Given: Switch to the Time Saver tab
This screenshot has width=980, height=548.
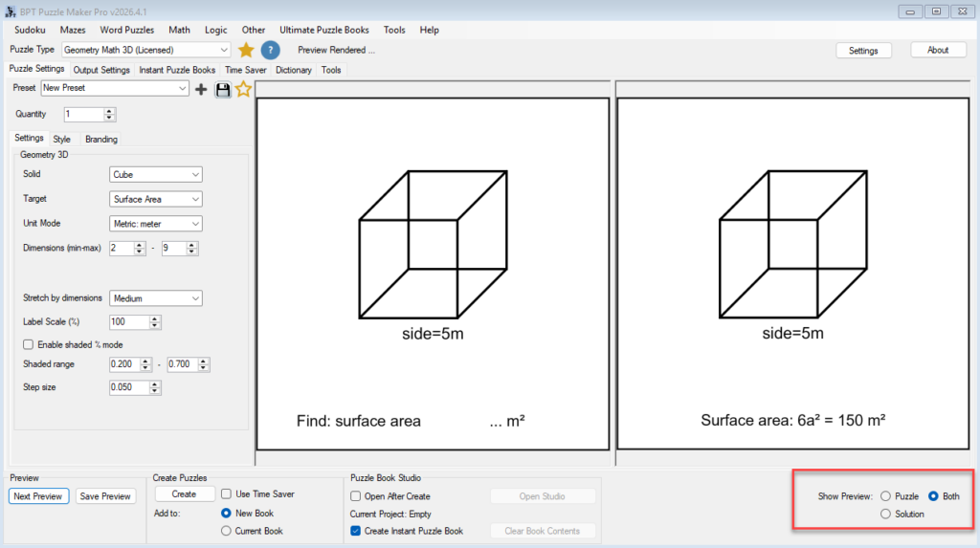Looking at the screenshot, I should 246,70.
